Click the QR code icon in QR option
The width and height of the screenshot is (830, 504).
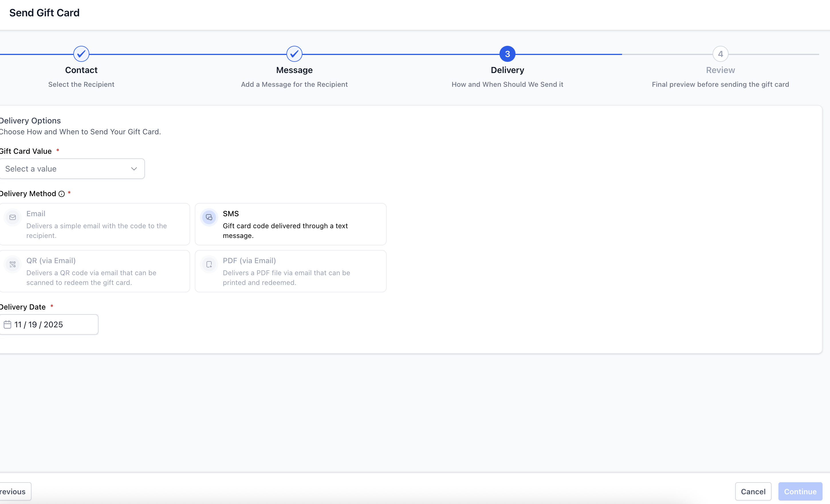coord(13,265)
